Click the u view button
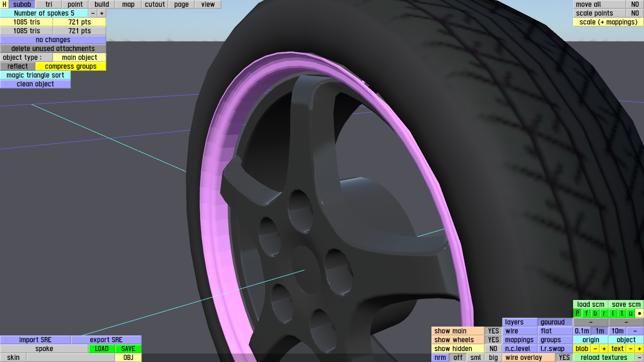This screenshot has width=644, height=362. [x=631, y=313]
